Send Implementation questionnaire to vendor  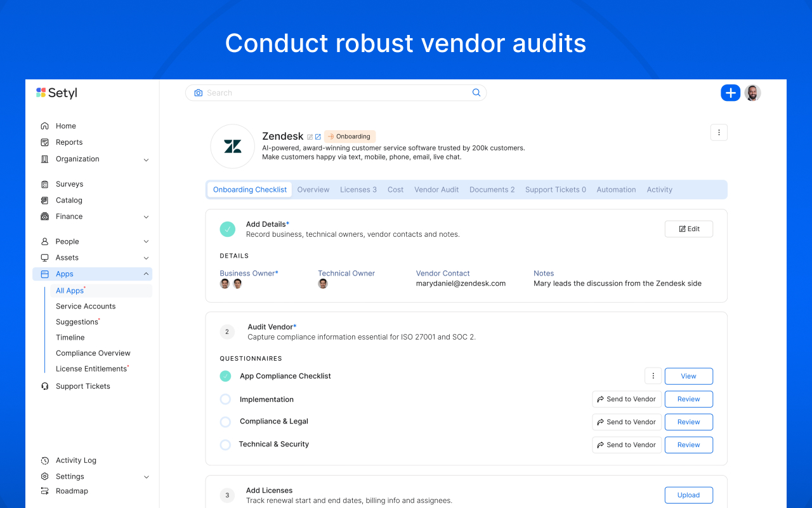627,399
